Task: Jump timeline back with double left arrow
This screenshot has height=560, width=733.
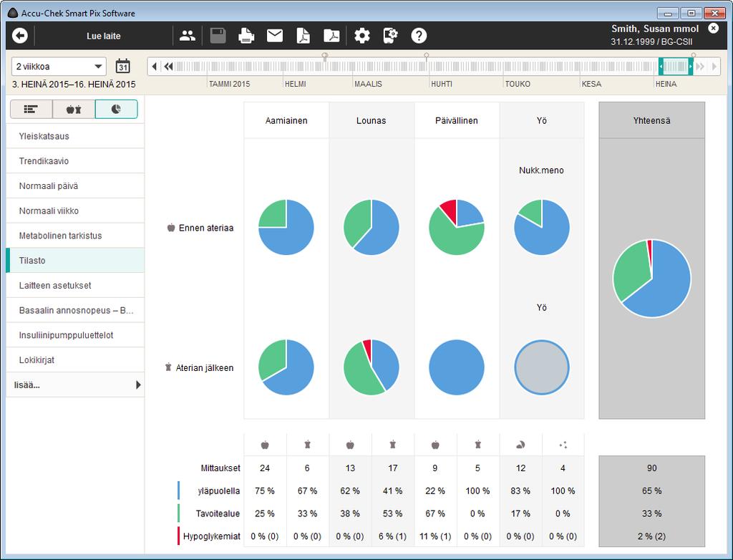Action: [x=168, y=67]
